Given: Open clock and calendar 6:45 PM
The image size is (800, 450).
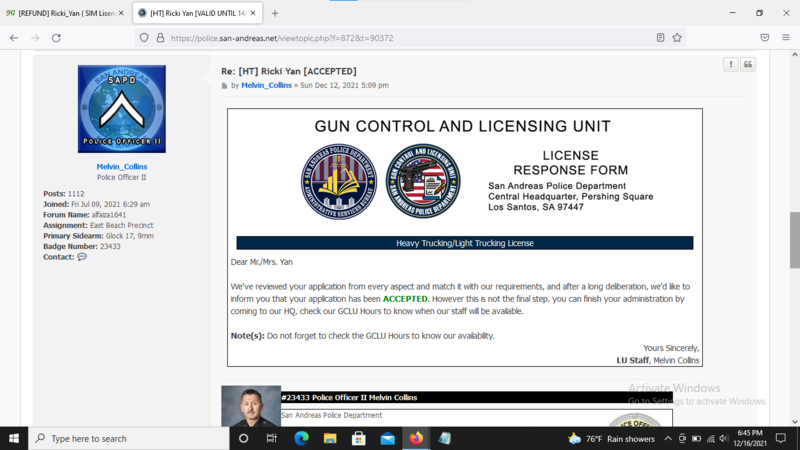Looking at the screenshot, I should (x=750, y=438).
